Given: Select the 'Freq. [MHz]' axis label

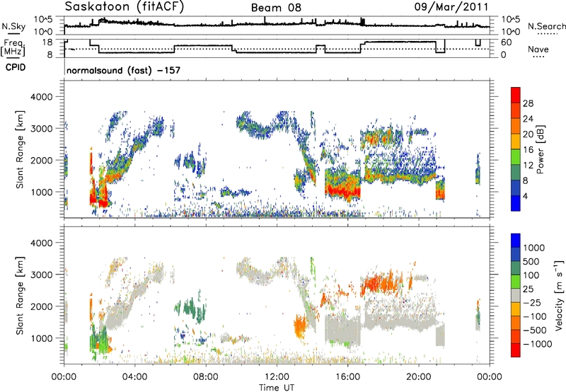Looking at the screenshot, I should [x=13, y=47].
